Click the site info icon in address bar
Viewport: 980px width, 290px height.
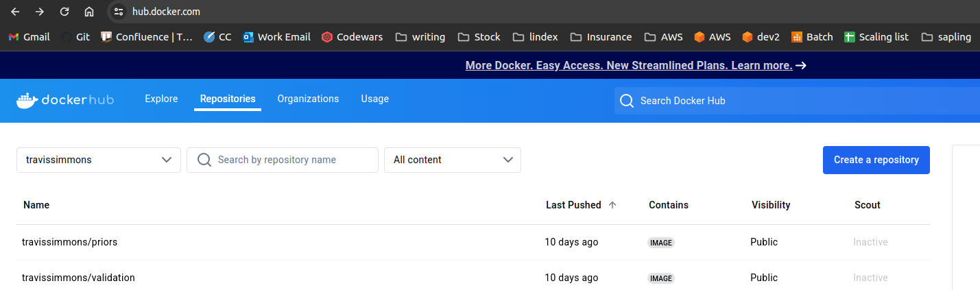pyautogui.click(x=119, y=12)
